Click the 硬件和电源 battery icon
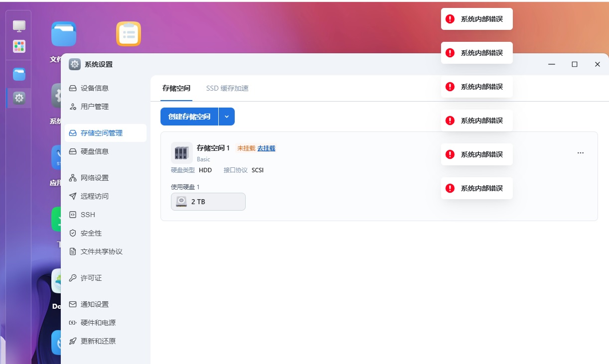Screen dimensions: 609x364 73,323
